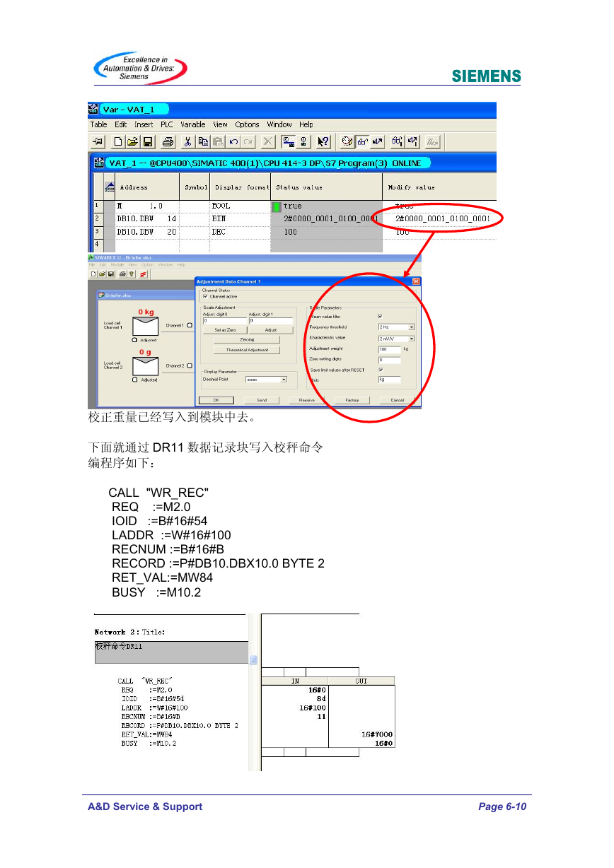
Task: Click the Receive button
Action: click(307, 400)
